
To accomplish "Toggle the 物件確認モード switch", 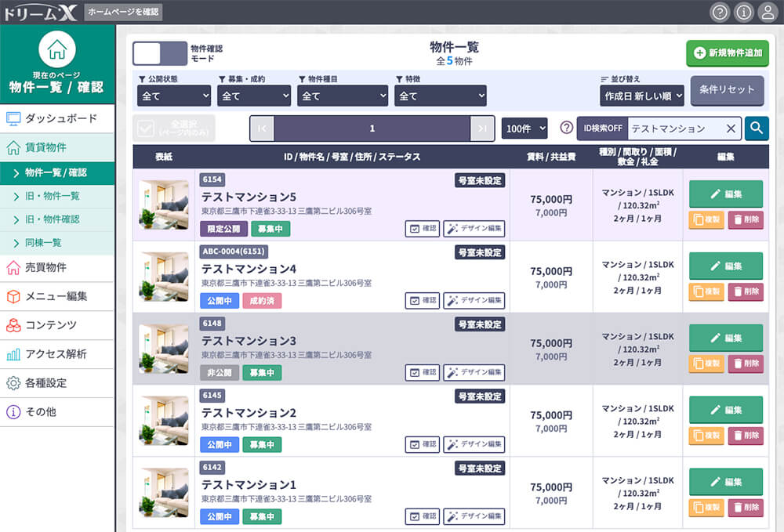I will pos(160,53).
